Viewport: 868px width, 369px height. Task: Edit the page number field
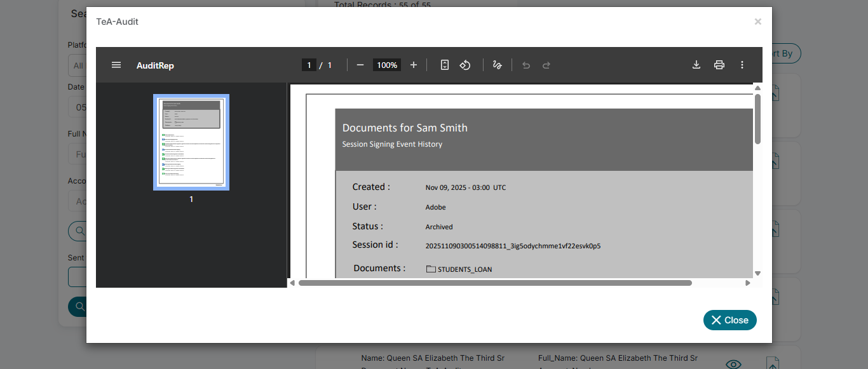click(309, 65)
